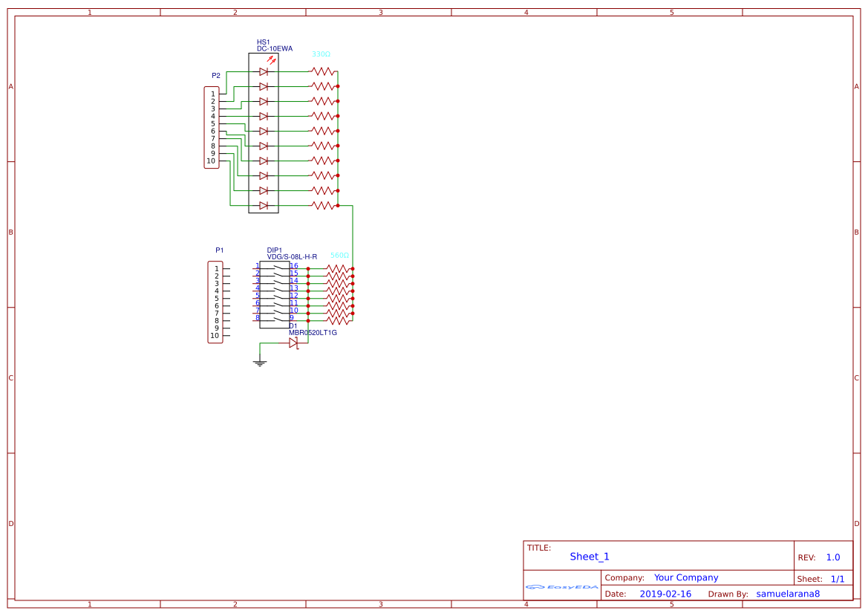
Task: Click the EasyEDA logo in the title block
Action: coord(561,586)
